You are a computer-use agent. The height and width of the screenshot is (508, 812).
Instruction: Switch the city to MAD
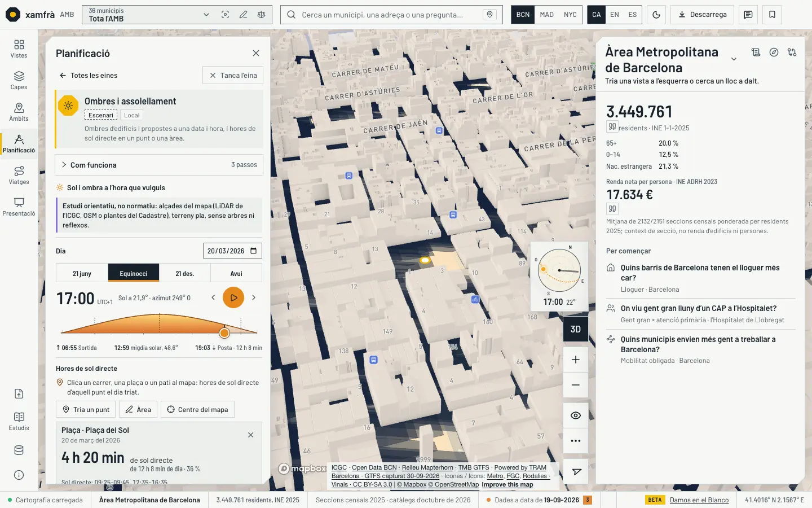tap(546, 15)
